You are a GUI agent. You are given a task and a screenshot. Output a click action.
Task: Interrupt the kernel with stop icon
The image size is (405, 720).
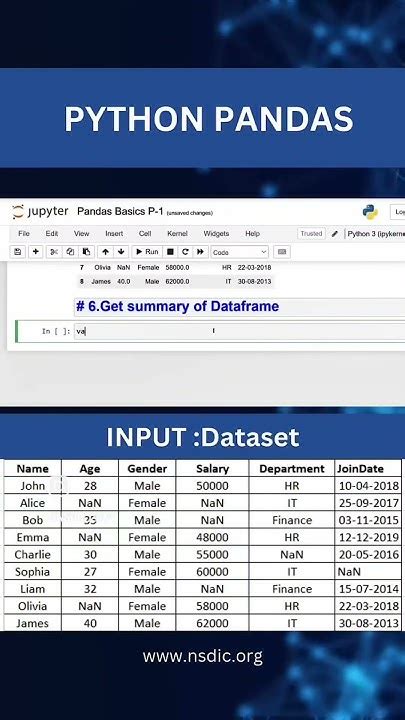170,252
